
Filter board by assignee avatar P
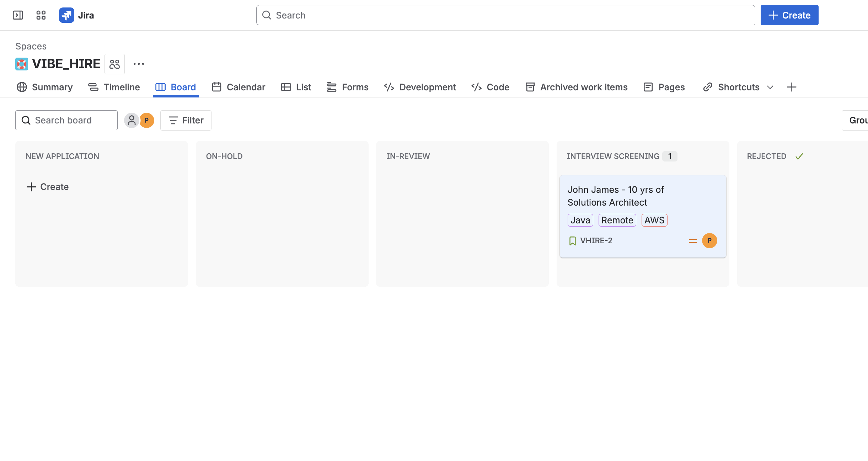coord(147,120)
